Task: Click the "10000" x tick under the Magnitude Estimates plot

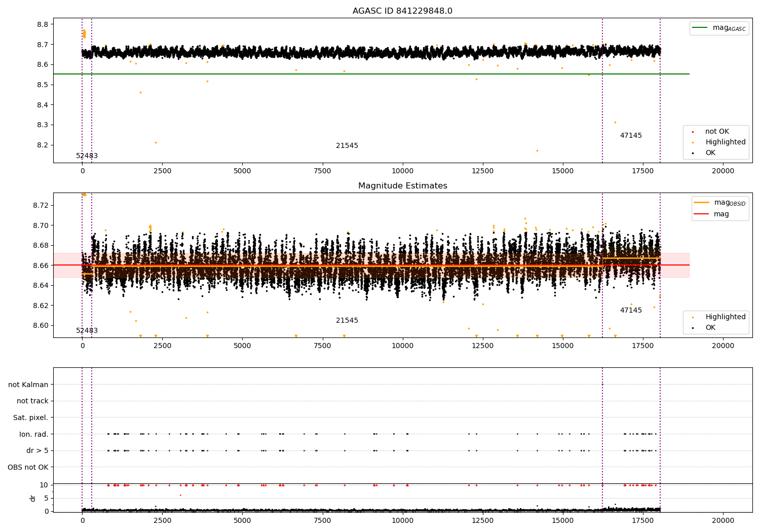Action: tap(402, 346)
